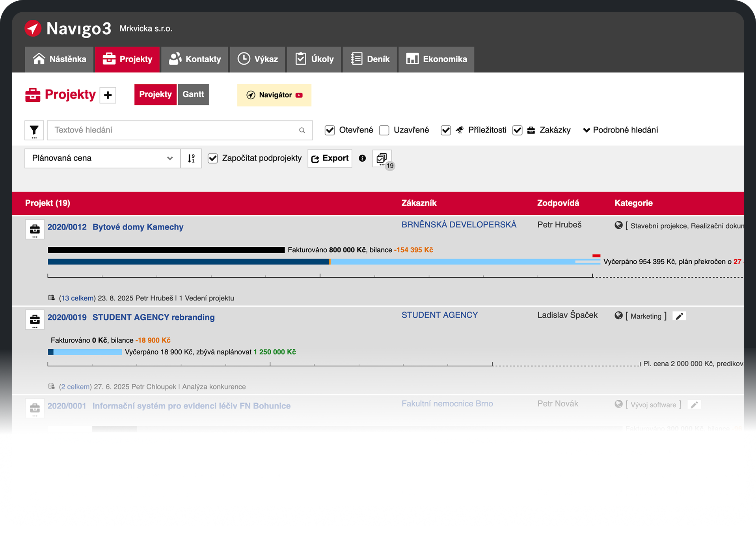Toggle the Započítat podprojekty checkbox
The image size is (756, 533).
(213, 158)
